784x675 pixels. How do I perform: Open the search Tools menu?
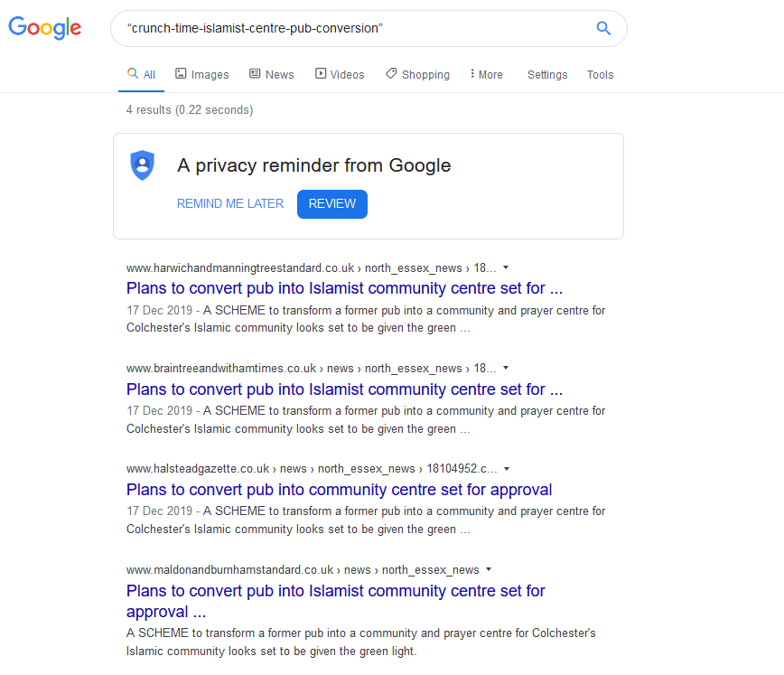[x=600, y=74]
